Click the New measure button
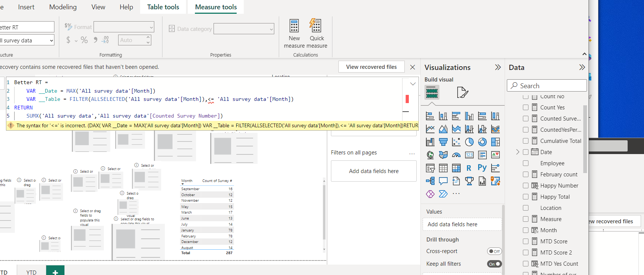Screen dimensions: 644x275 tap(294, 34)
